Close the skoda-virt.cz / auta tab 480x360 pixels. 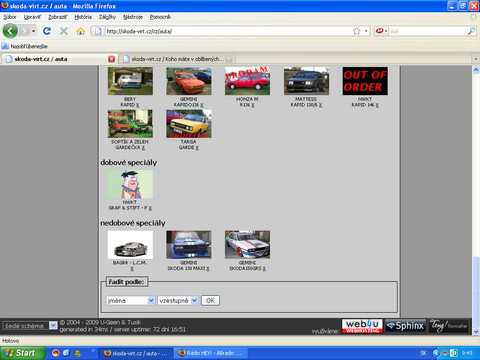(x=112, y=59)
